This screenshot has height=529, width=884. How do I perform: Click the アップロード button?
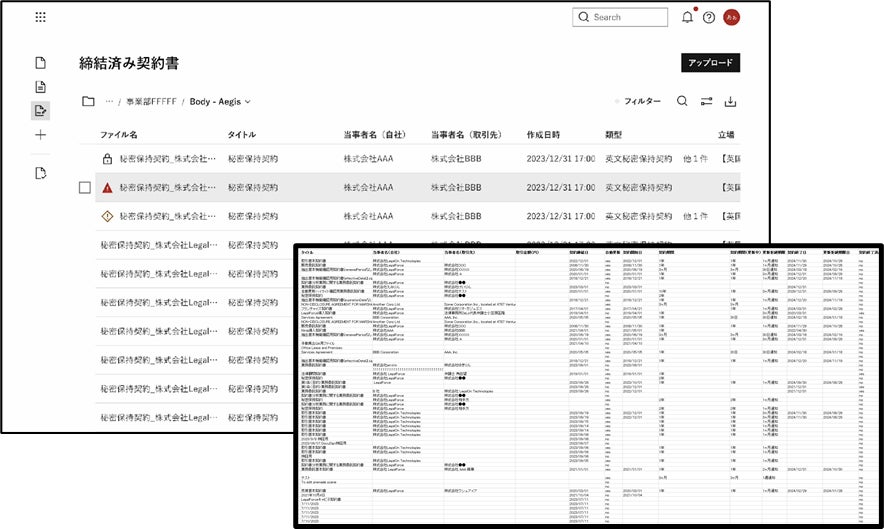click(x=710, y=63)
